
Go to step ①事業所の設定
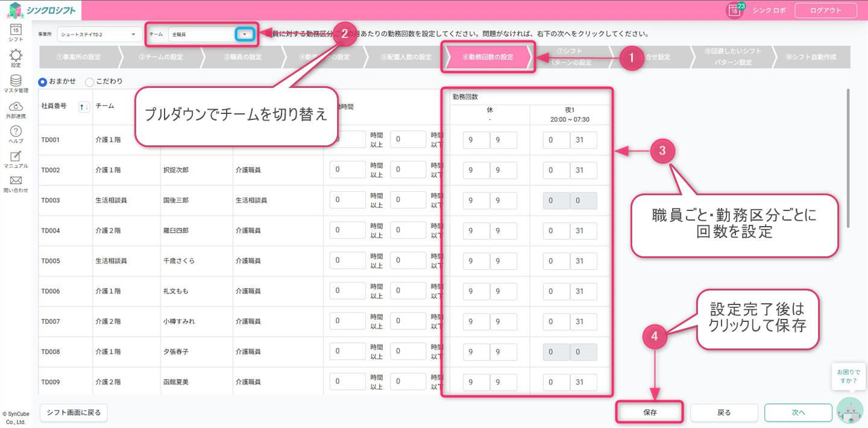click(x=78, y=57)
